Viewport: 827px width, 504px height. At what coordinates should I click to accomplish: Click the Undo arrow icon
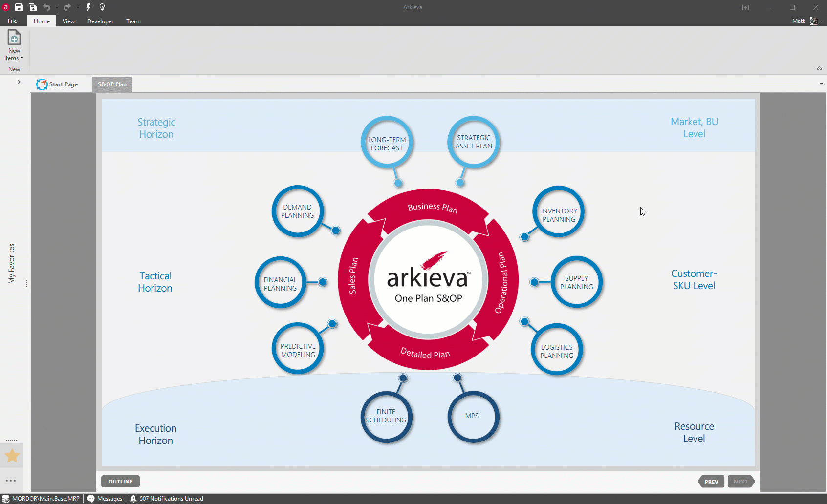click(47, 7)
